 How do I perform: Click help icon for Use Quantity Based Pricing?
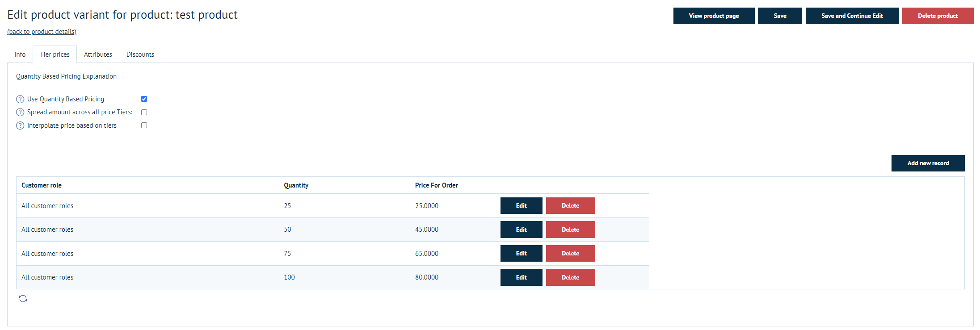(x=20, y=99)
